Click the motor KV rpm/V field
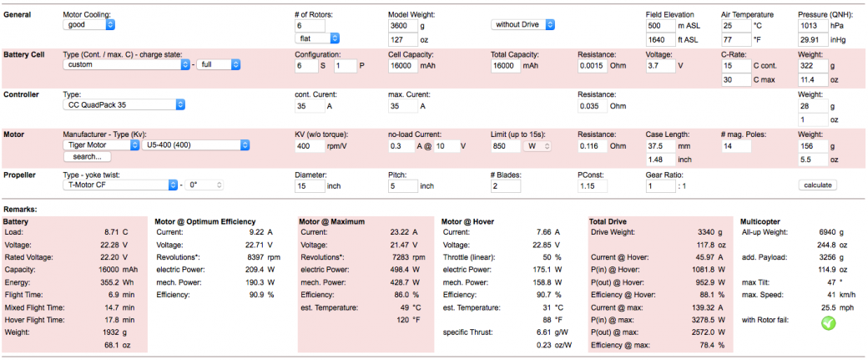Screen dimensions: 868x360 310,146
